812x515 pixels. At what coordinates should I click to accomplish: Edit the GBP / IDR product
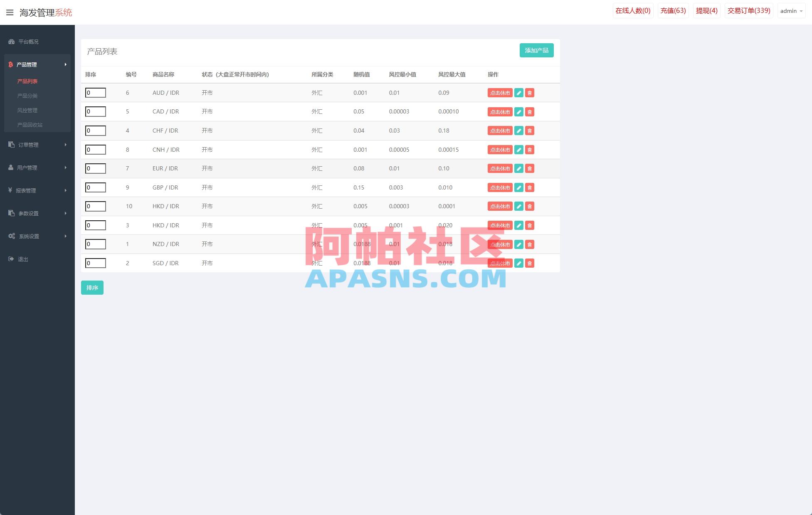(519, 187)
